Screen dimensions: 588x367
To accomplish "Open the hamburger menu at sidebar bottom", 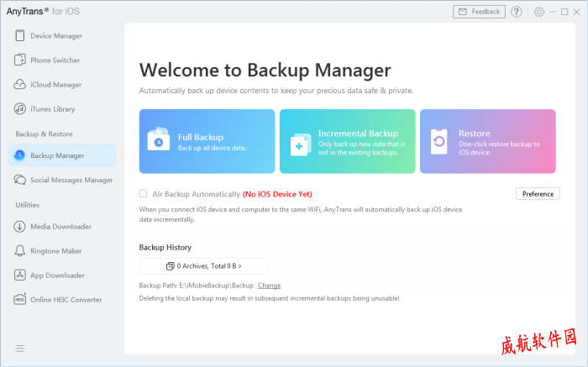I will [x=20, y=349].
